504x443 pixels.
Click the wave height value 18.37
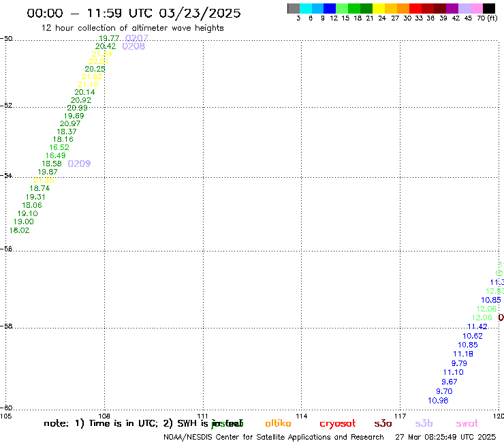[x=67, y=132]
